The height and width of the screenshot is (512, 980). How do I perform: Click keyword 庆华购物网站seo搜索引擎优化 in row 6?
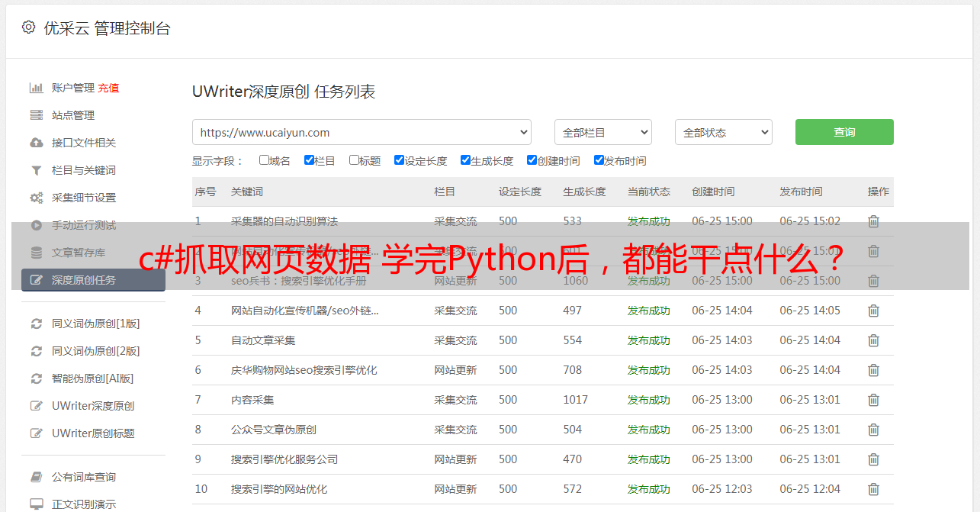point(304,370)
